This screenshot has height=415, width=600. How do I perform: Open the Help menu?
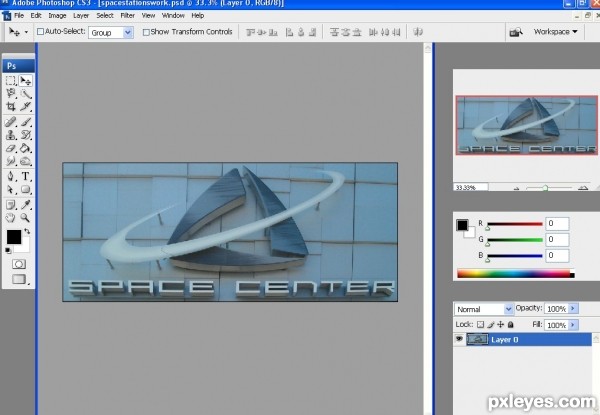pyautogui.click(x=198, y=16)
